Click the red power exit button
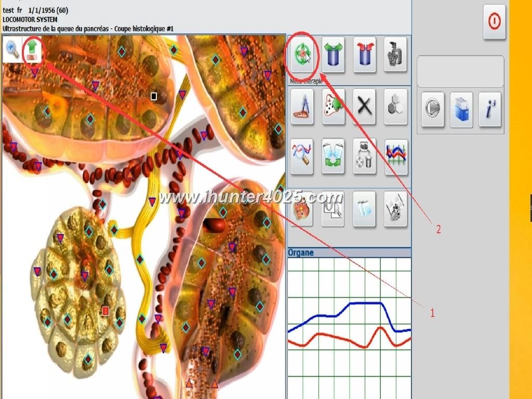Viewport: 532px width, 399px height. (x=494, y=22)
